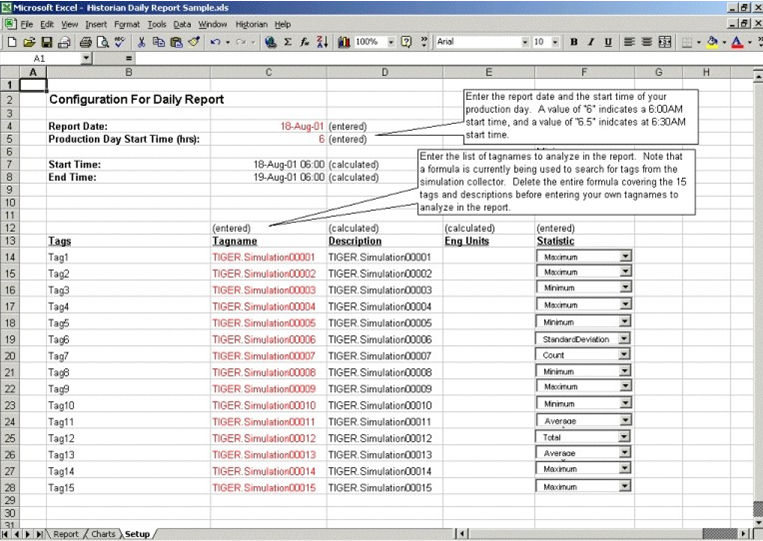763x541 pixels.
Task: Click the Merge and Center icon
Action: pyautogui.click(x=665, y=42)
